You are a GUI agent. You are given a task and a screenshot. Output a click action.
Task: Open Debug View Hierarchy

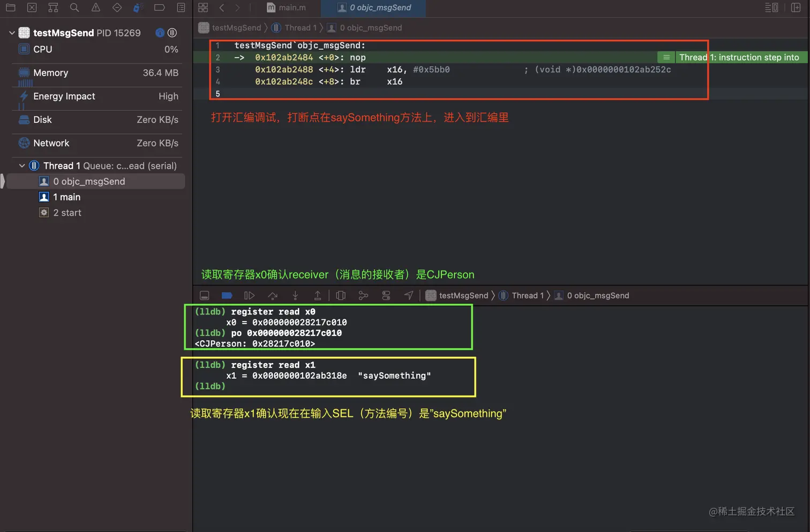click(341, 296)
